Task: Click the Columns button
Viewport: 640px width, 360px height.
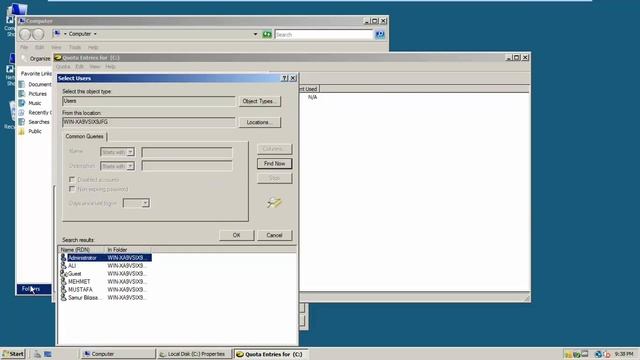Action: pos(274,149)
